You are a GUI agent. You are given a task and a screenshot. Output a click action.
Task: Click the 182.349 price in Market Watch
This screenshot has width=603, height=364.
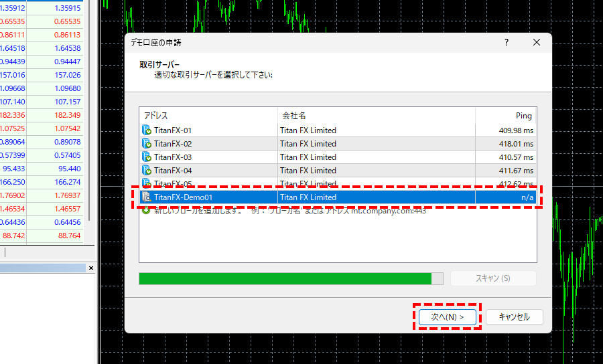67,115
